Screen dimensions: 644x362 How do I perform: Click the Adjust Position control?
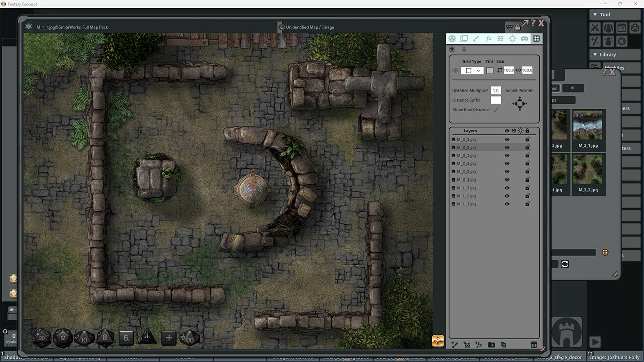point(519,103)
